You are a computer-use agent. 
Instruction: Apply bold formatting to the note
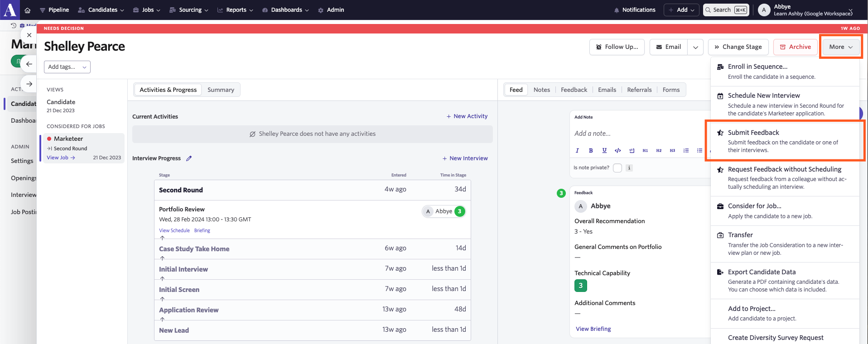point(591,151)
